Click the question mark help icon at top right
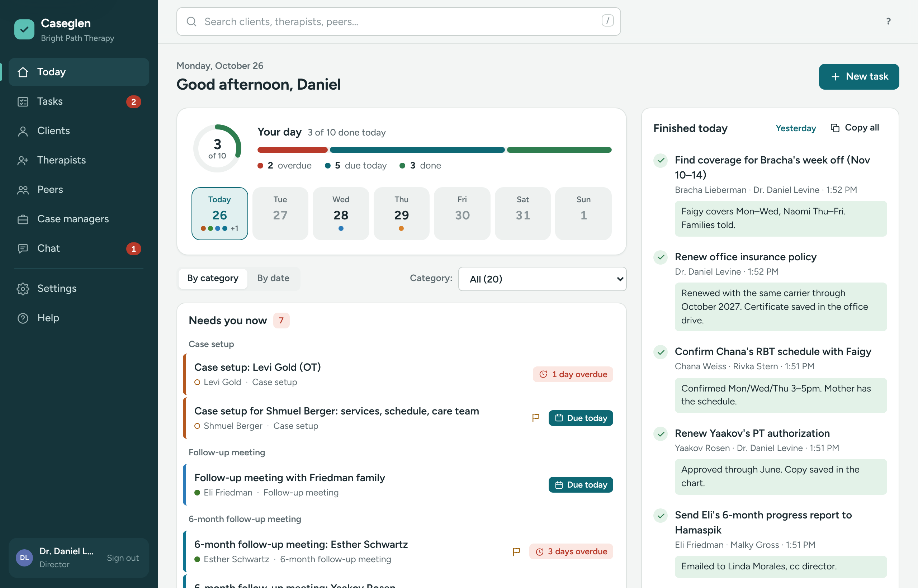The image size is (918, 588). click(888, 22)
